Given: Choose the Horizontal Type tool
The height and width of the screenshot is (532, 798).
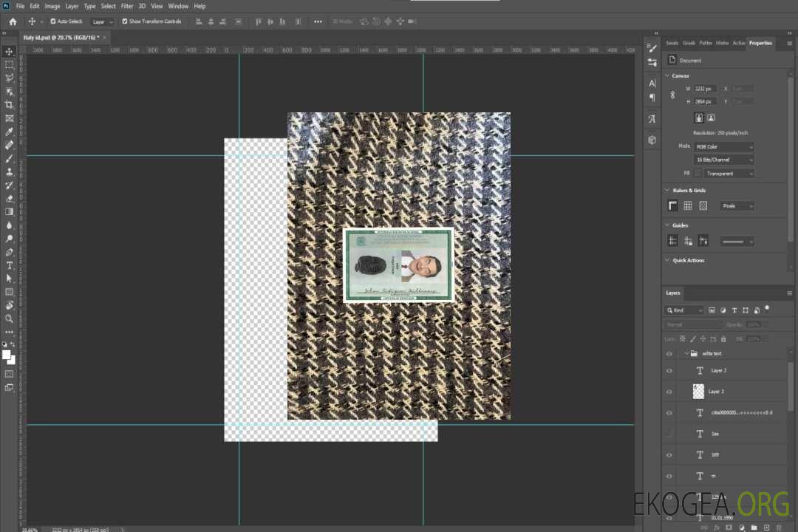Looking at the screenshot, I should 9,265.
